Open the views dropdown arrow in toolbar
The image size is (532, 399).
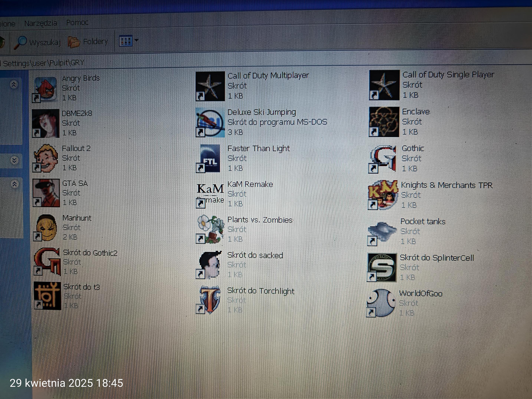point(137,40)
